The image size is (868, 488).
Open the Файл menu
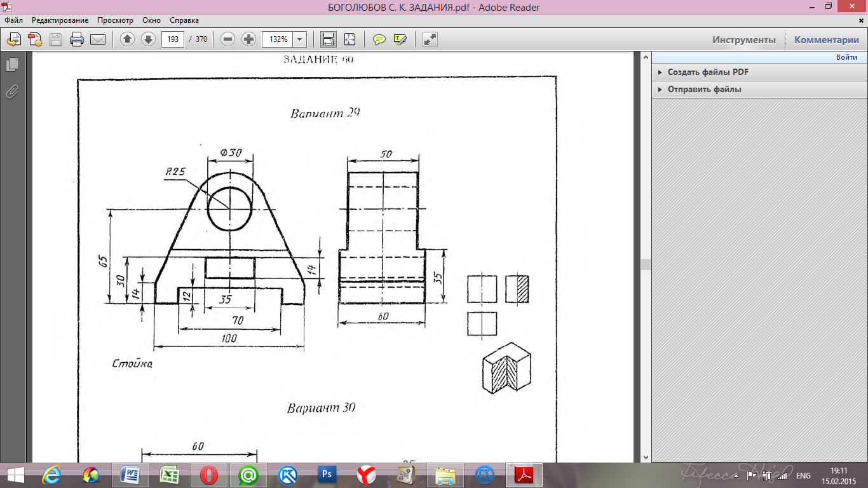pyautogui.click(x=13, y=20)
